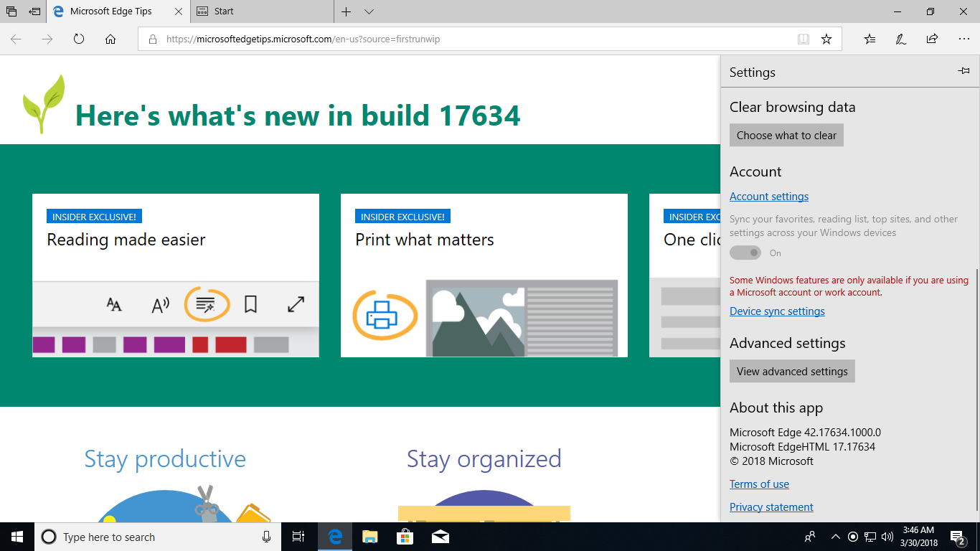Screen dimensions: 980x551
Task: Open the Settings and more menu
Action: tap(963, 39)
